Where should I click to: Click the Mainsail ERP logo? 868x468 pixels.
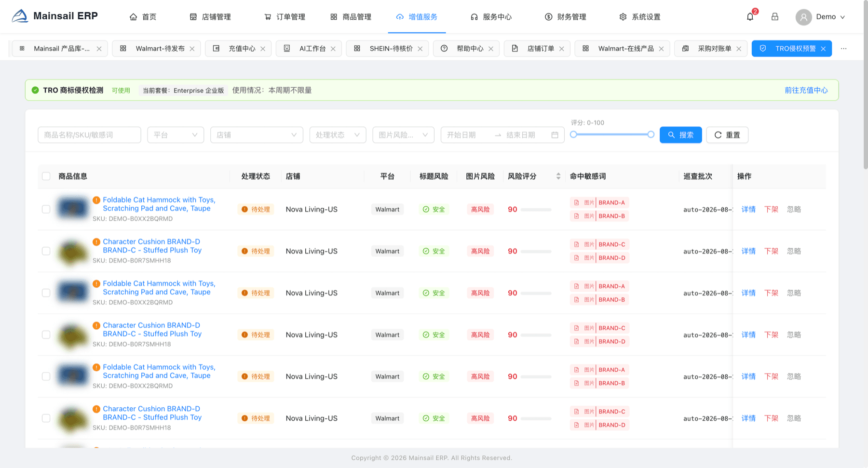point(54,16)
